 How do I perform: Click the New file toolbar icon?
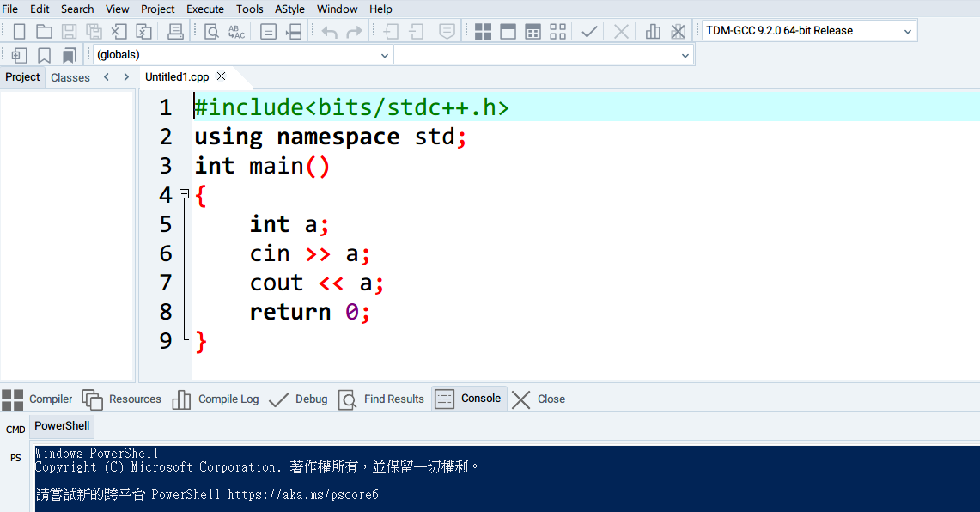point(19,32)
